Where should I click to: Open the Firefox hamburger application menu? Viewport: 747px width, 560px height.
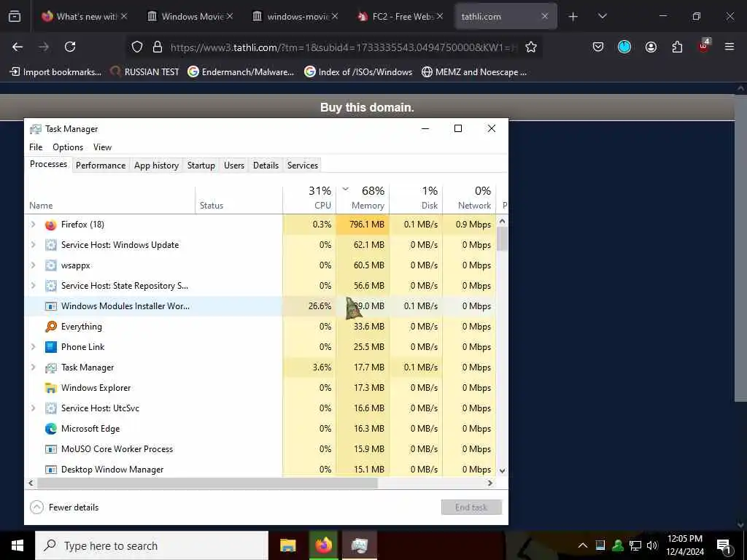[729, 47]
